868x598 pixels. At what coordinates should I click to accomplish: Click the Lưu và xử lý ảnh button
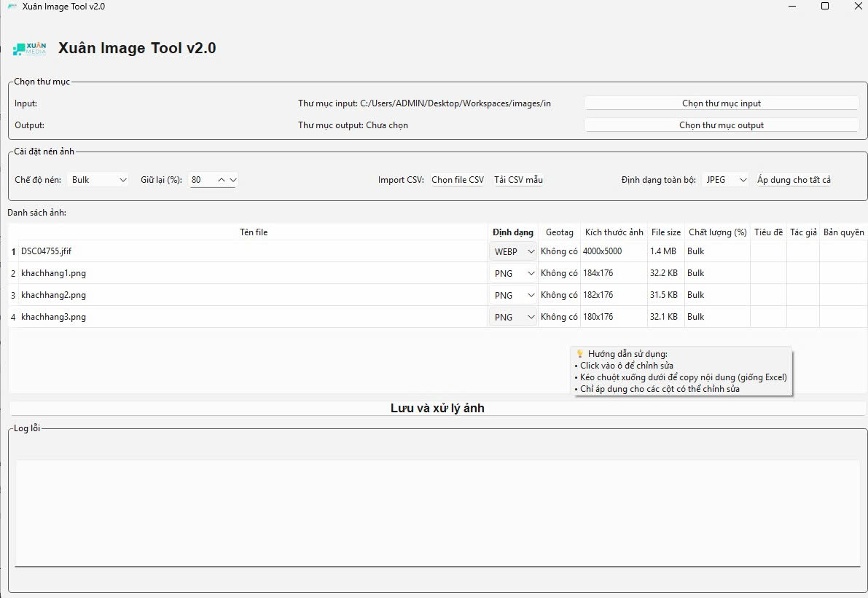coord(437,409)
